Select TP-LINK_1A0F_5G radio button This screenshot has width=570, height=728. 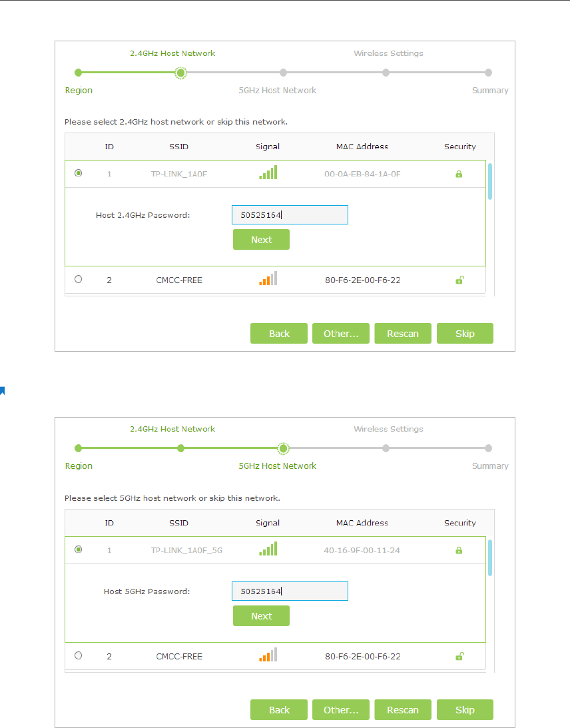79,549
